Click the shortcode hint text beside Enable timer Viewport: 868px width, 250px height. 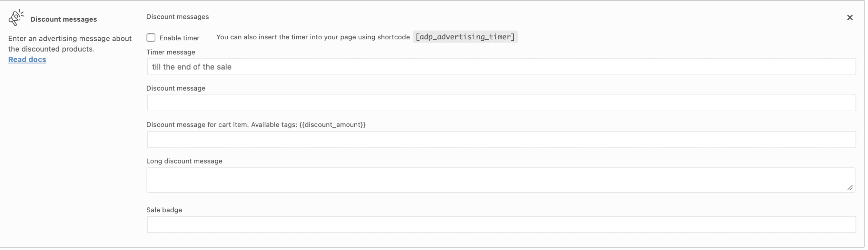[x=313, y=37]
